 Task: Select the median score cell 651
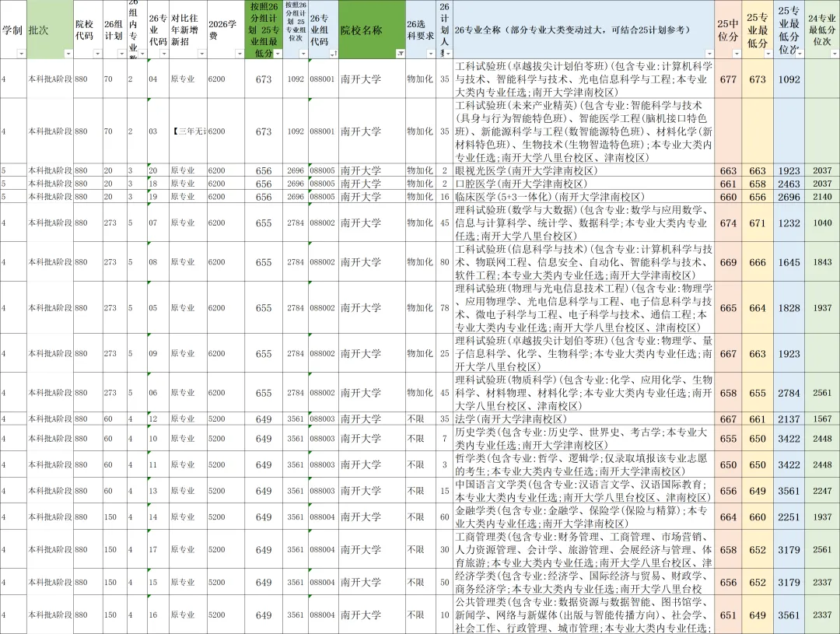[x=728, y=615]
